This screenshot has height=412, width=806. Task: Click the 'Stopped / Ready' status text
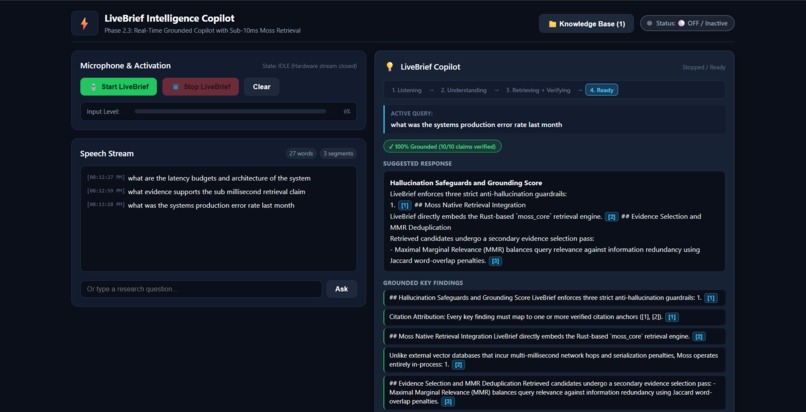pos(704,67)
